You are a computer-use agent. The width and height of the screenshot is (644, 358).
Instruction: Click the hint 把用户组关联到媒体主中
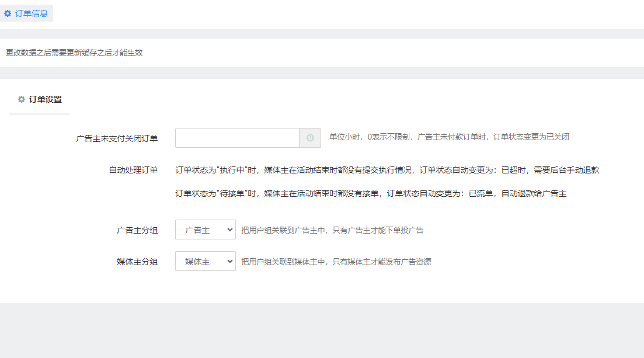(x=336, y=262)
